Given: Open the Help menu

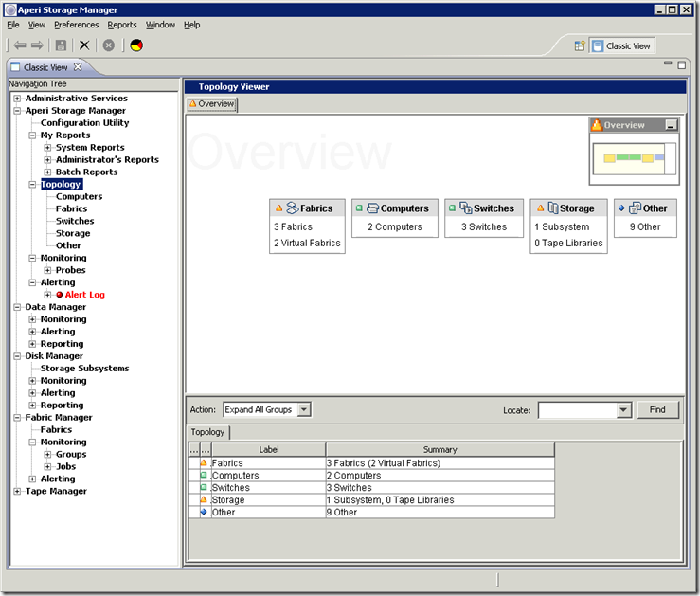Looking at the screenshot, I should [x=192, y=25].
